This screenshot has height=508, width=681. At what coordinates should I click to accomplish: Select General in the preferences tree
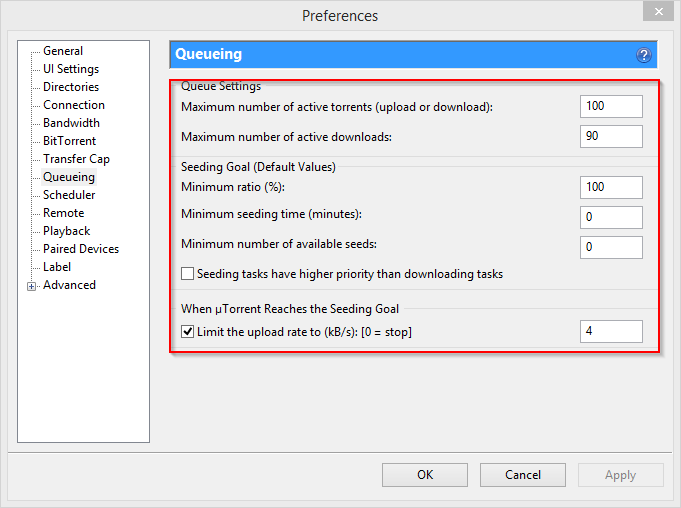point(63,51)
